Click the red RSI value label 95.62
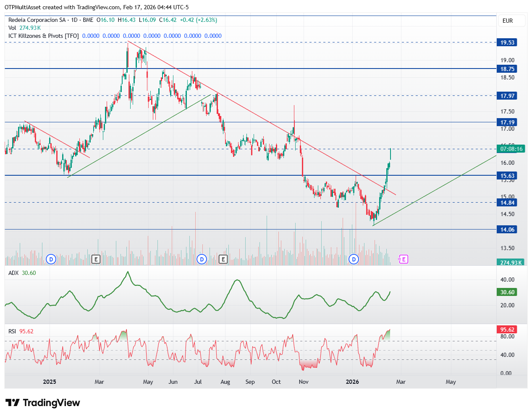532x417 pixels. tap(507, 330)
